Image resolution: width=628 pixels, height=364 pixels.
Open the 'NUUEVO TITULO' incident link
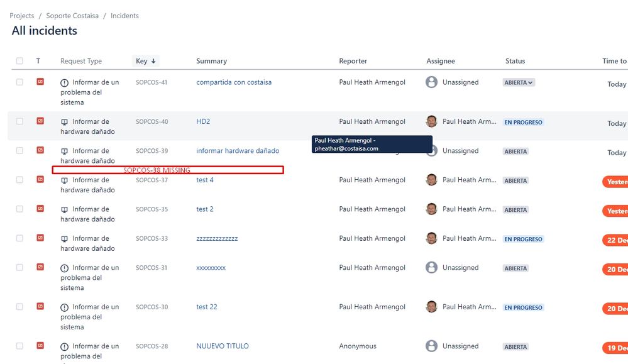(x=223, y=346)
